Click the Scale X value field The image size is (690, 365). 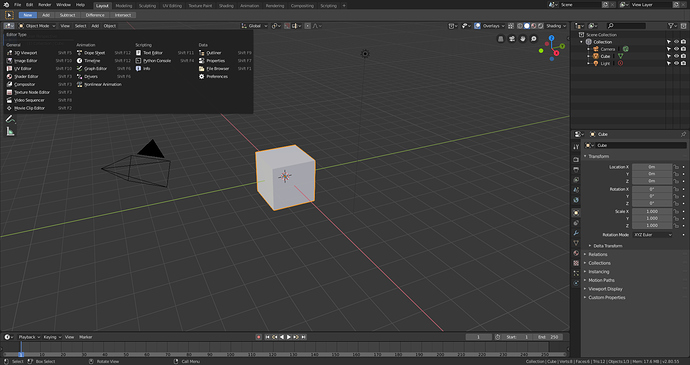(x=652, y=212)
